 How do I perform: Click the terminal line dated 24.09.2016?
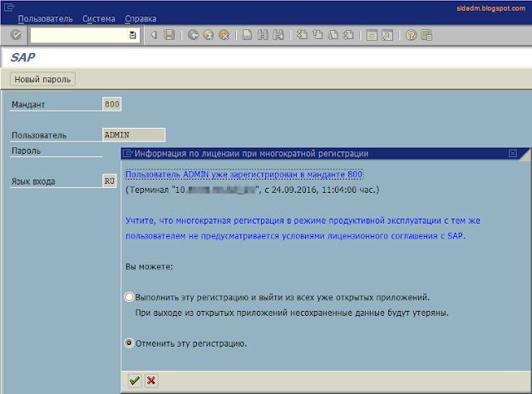(x=252, y=190)
